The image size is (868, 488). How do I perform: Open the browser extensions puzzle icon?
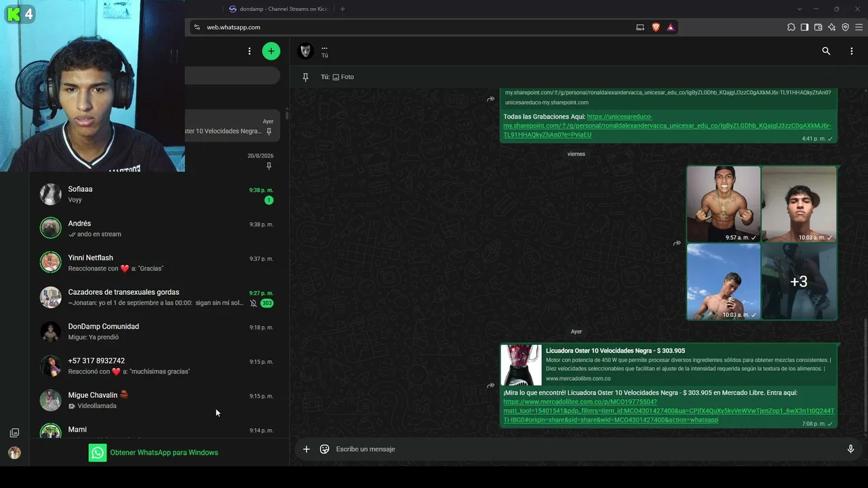[791, 27]
